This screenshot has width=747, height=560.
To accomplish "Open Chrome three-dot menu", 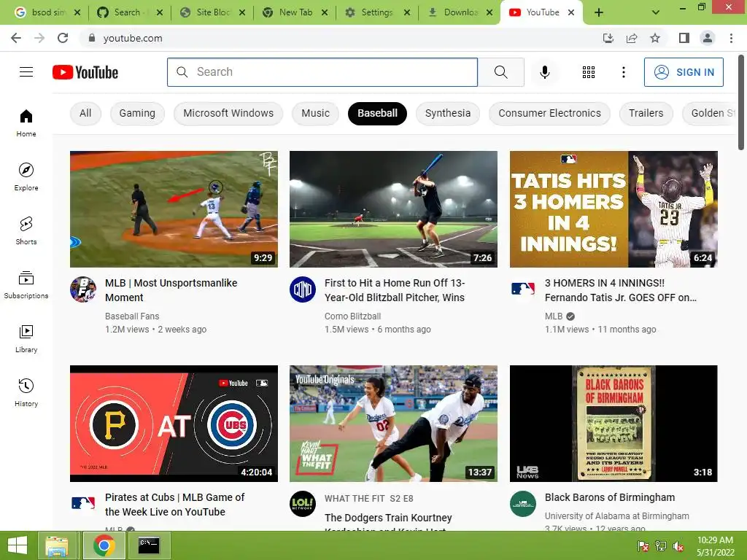I will click(731, 38).
